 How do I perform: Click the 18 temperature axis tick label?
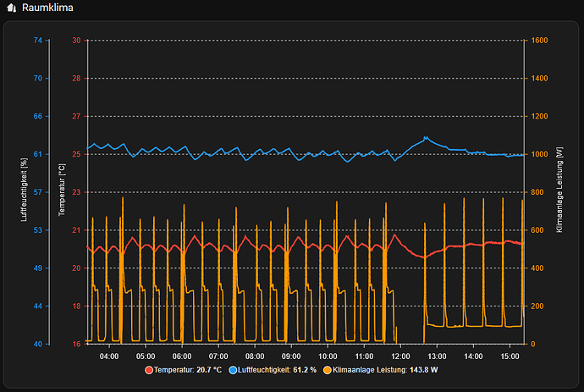point(76,306)
